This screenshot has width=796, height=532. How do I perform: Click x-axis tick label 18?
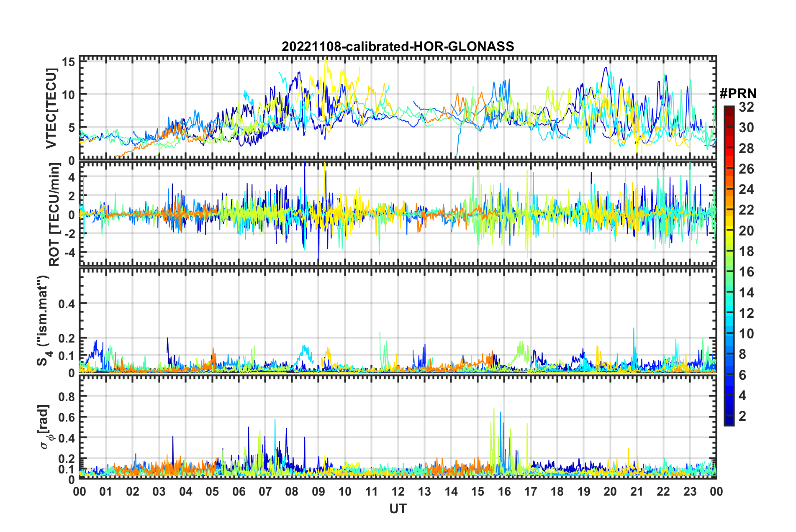[557, 491]
